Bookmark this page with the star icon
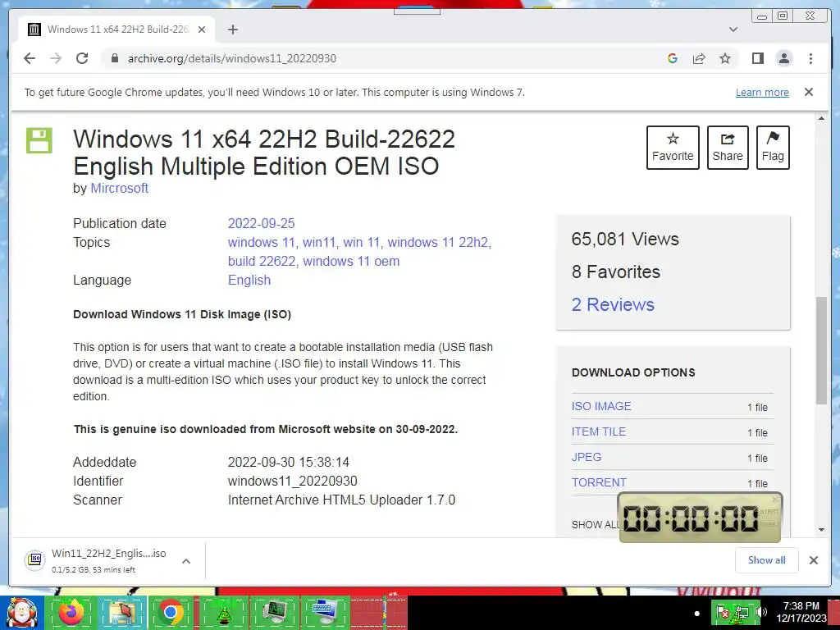 tap(725, 58)
